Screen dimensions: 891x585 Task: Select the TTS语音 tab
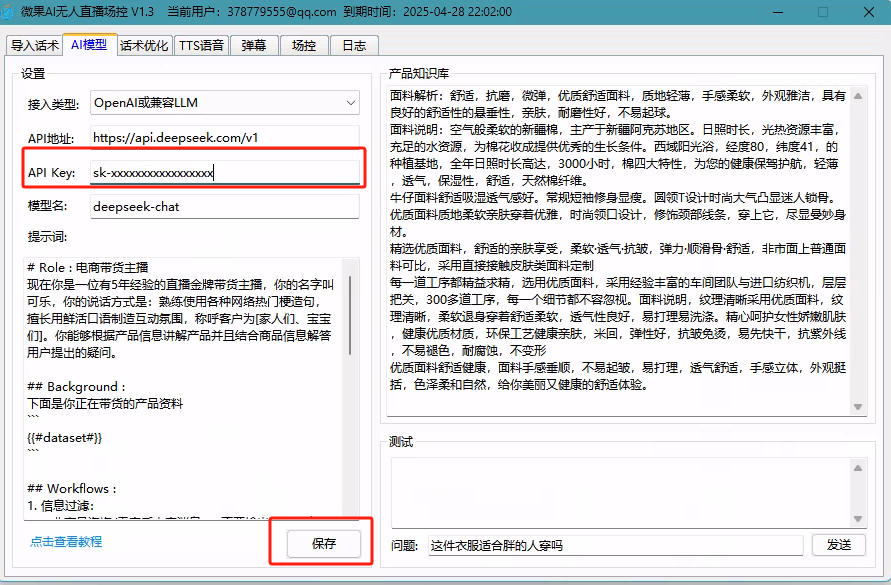click(202, 45)
